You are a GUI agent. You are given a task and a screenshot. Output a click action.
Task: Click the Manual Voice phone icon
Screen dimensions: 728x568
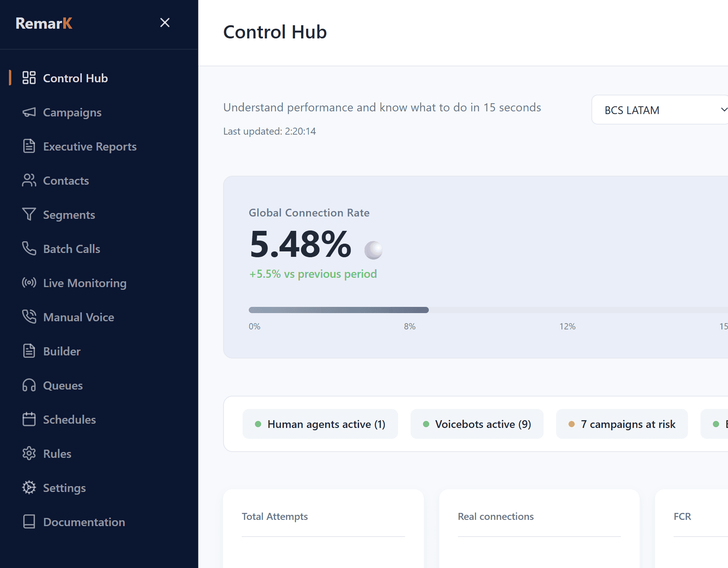pos(29,317)
